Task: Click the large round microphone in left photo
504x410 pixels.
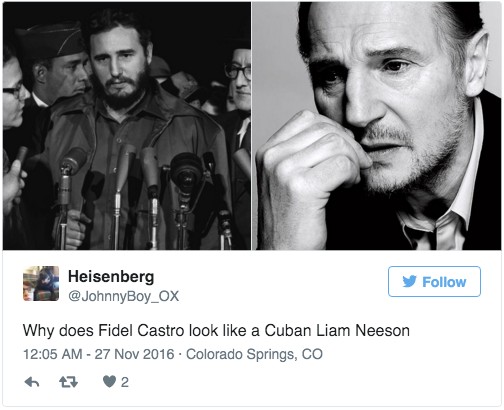Action: point(185,172)
